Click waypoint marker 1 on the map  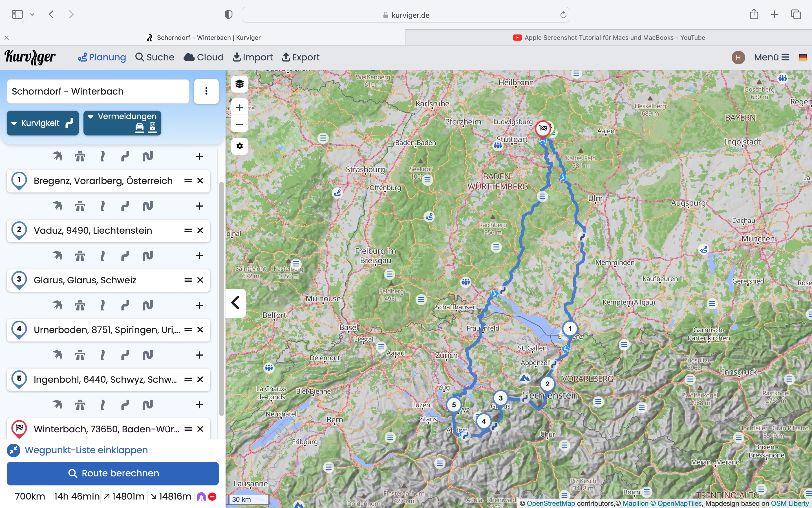[x=570, y=329]
